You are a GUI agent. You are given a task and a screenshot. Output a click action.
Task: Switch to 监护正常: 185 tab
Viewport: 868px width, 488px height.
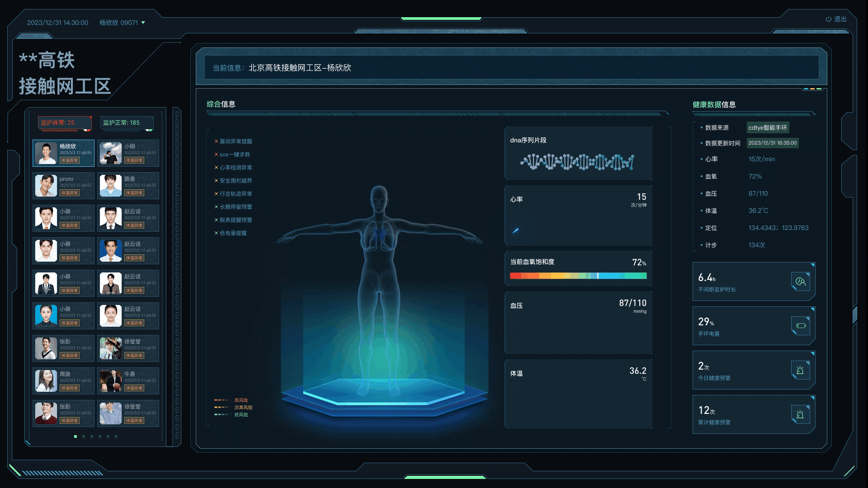[x=127, y=122]
